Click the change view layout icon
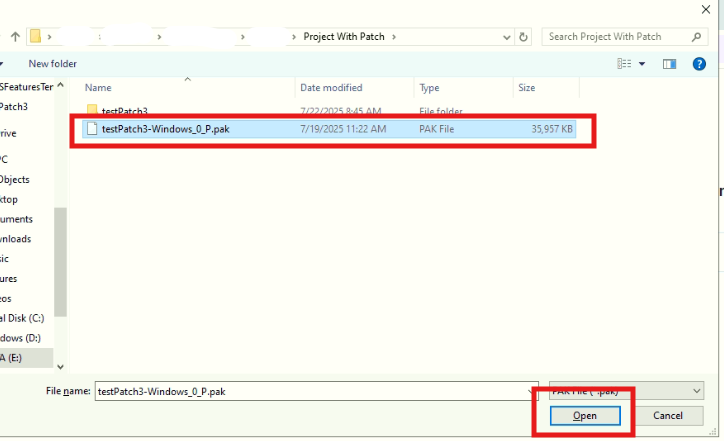 [x=624, y=63]
